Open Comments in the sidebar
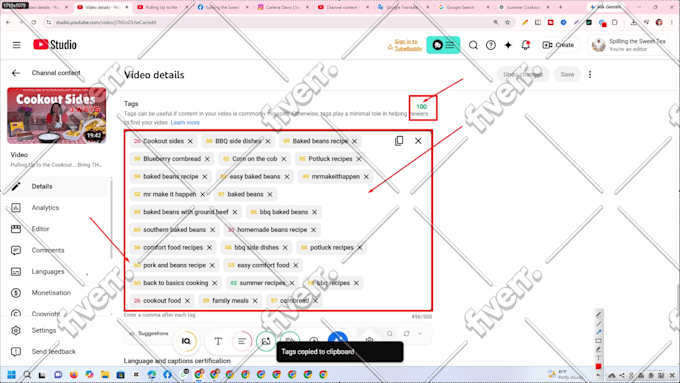Screen dimensions: 680x383 coord(56,250)
